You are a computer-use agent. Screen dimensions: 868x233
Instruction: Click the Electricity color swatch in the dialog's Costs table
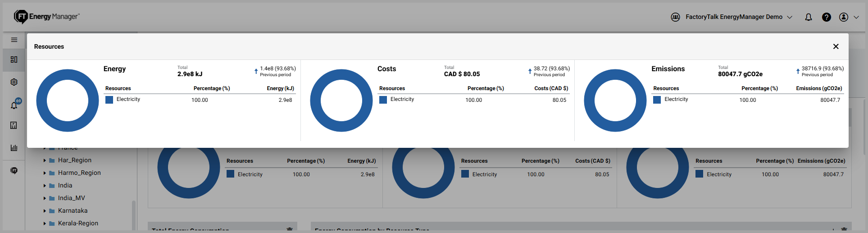(x=383, y=100)
